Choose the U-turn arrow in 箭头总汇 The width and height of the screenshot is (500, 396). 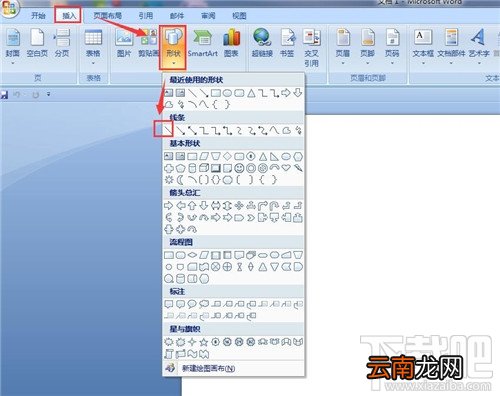pos(274,206)
